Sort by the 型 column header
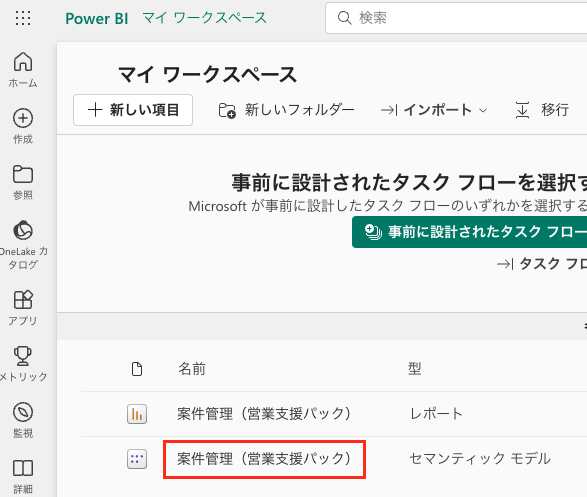This screenshot has width=587, height=497. click(x=414, y=369)
